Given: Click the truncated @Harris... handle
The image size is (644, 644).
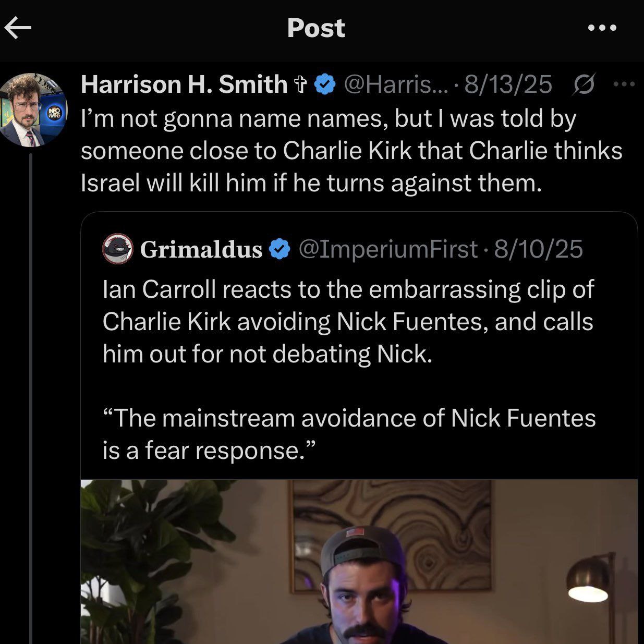Looking at the screenshot, I should tap(395, 84).
